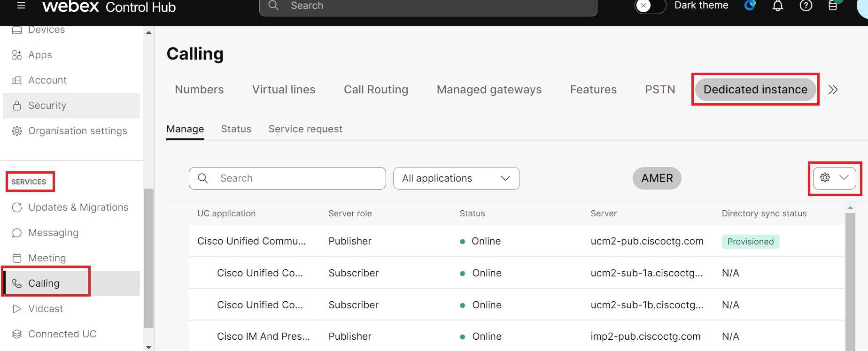Click the Directory sync status column header

764,214
